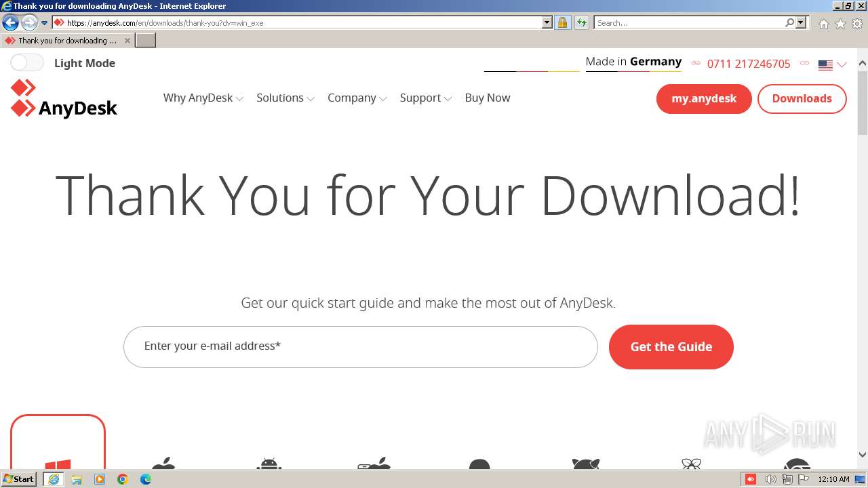The image size is (868, 488).
Task: Select the Raspberry Pi platform icon
Action: pyautogui.click(x=691, y=464)
